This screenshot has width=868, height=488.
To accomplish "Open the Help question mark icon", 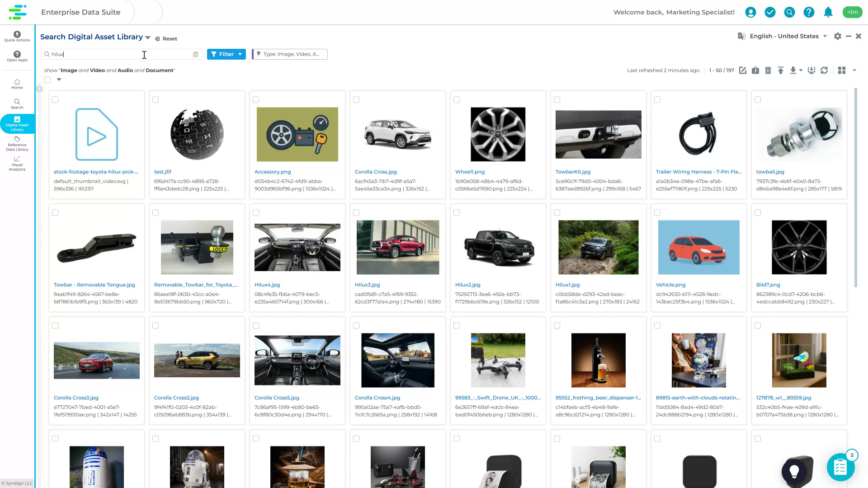I will [809, 12].
